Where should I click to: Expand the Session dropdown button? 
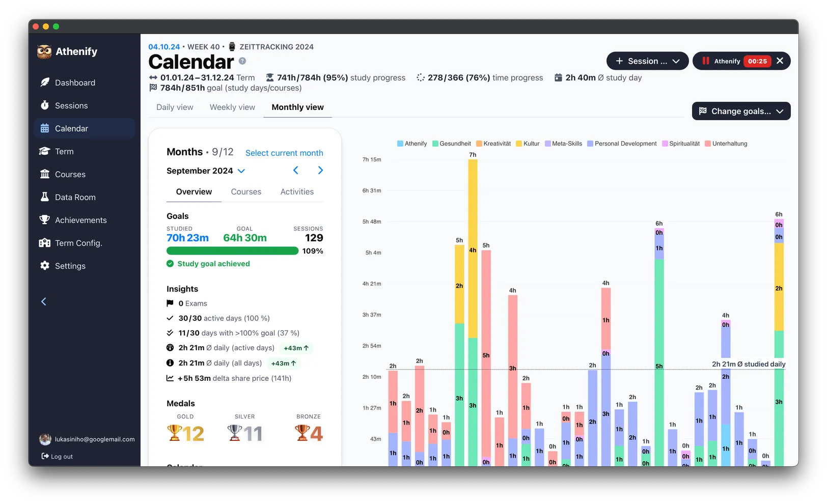647,61
